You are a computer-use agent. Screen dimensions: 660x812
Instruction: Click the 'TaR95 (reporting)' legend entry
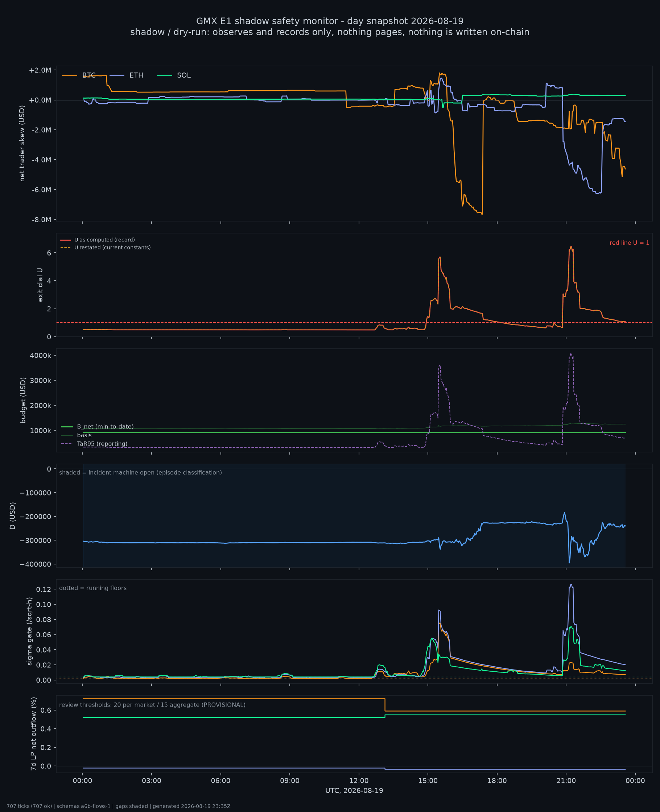coord(94,444)
